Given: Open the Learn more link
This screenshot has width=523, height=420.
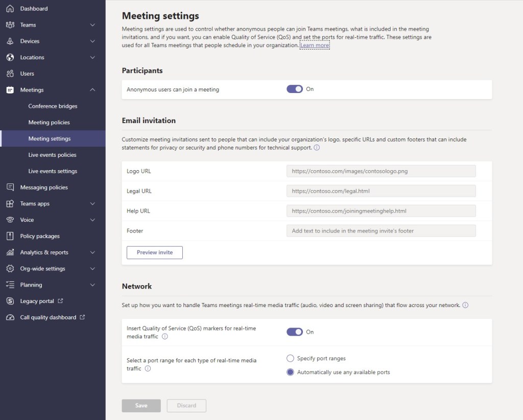Looking at the screenshot, I should click(315, 45).
